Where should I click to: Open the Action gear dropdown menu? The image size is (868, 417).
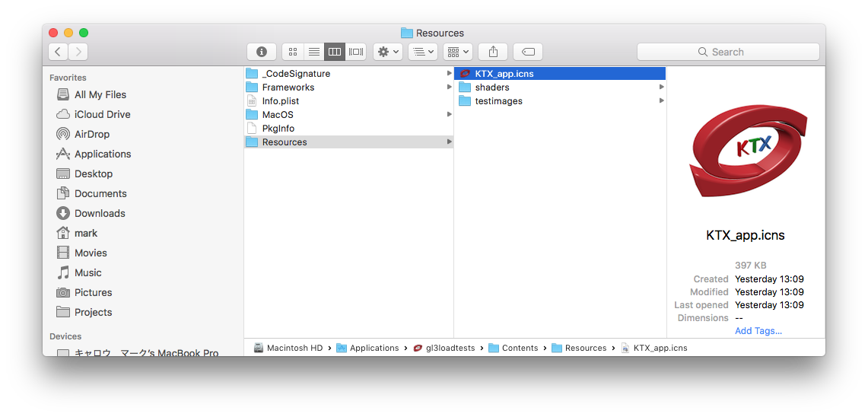click(x=387, y=52)
